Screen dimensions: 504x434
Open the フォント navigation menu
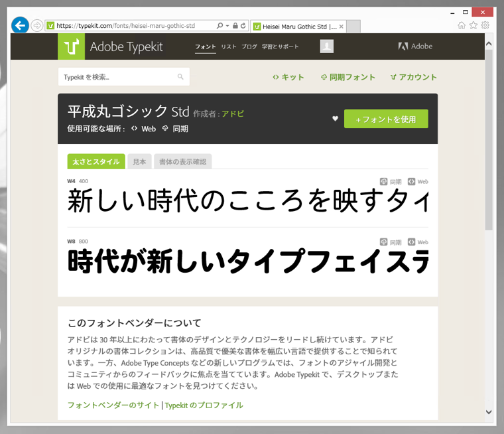206,46
